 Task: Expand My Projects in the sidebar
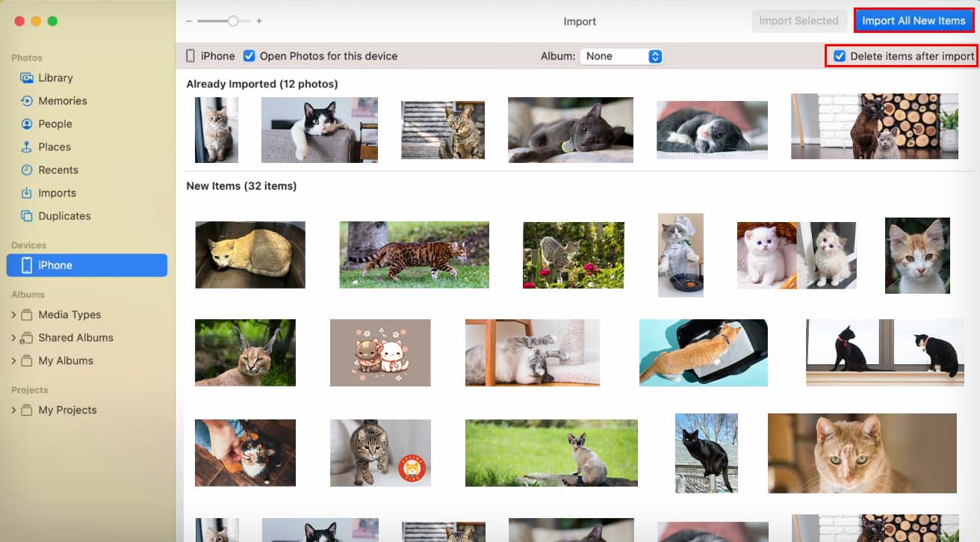(x=13, y=410)
